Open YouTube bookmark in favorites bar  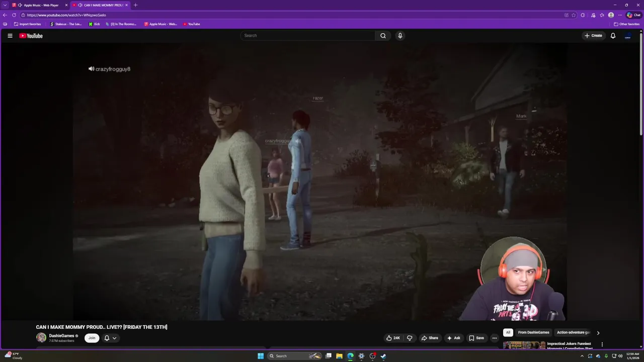coord(192,24)
